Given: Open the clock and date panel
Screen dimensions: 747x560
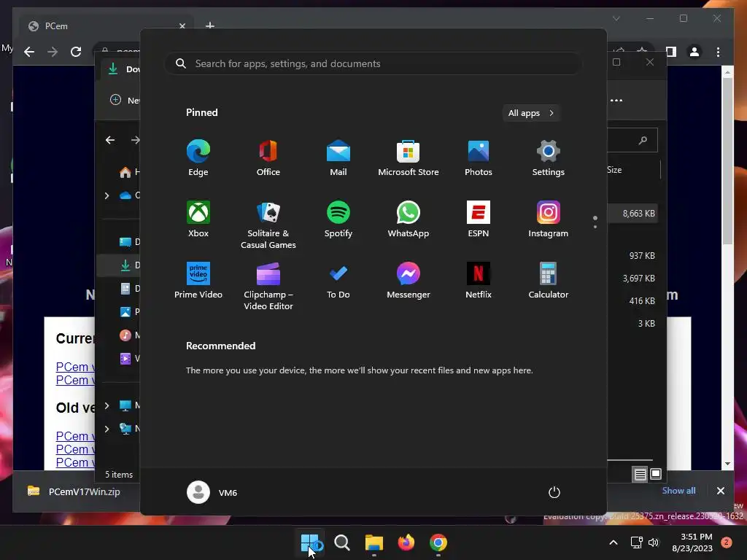Looking at the screenshot, I should tap(692, 542).
